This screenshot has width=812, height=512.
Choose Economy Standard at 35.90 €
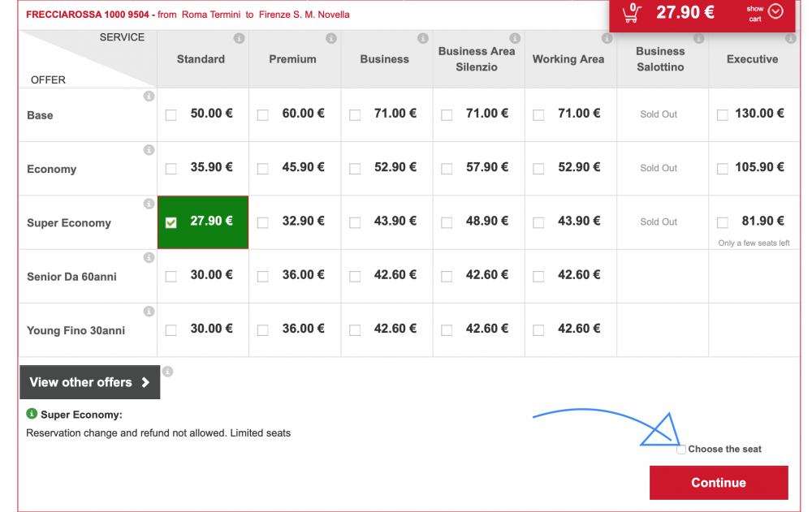(171, 169)
